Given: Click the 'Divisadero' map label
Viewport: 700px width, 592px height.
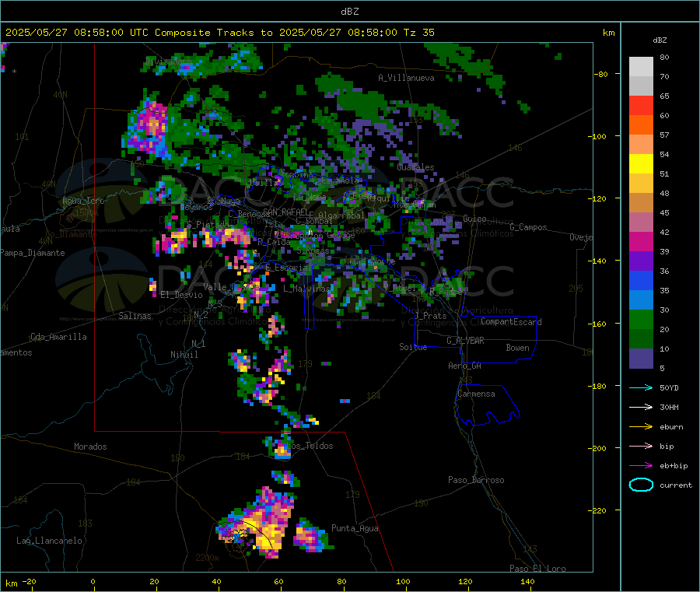Looking at the screenshot, I should (168, 61).
